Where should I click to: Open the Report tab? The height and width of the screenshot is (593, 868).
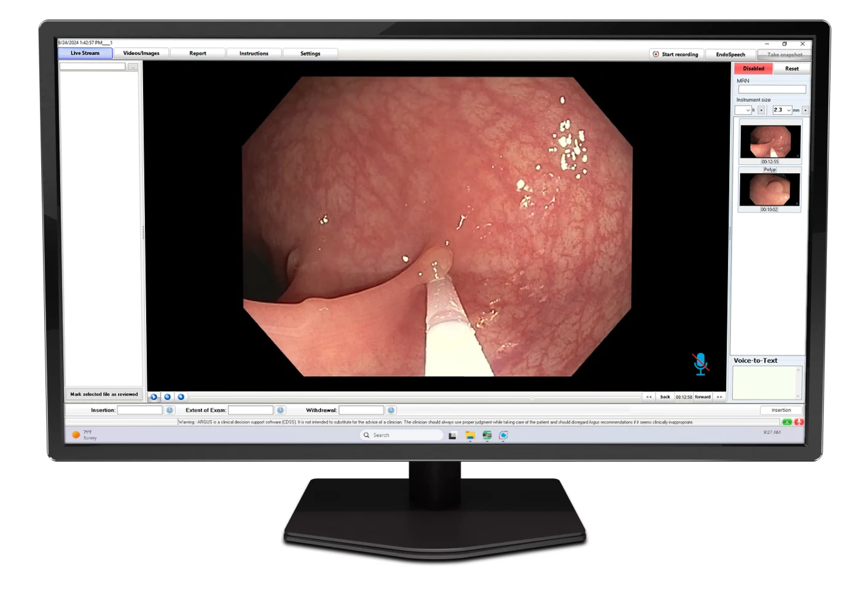coord(198,53)
